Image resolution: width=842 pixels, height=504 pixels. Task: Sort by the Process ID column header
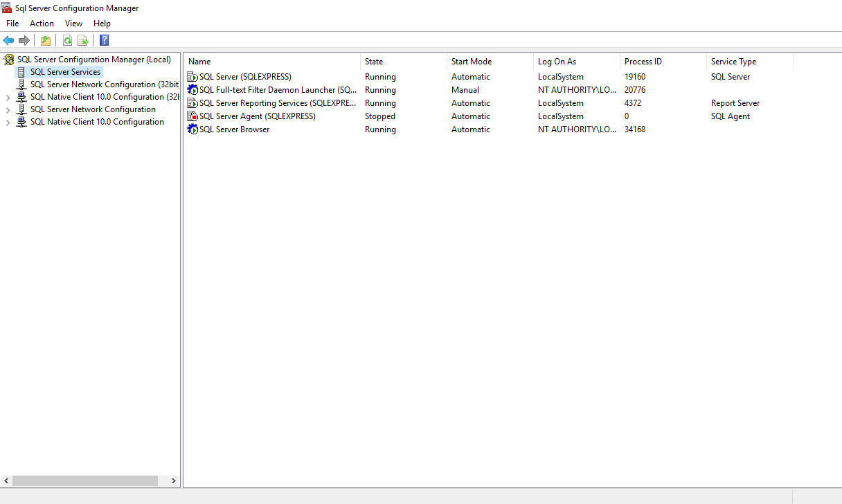[x=663, y=62]
